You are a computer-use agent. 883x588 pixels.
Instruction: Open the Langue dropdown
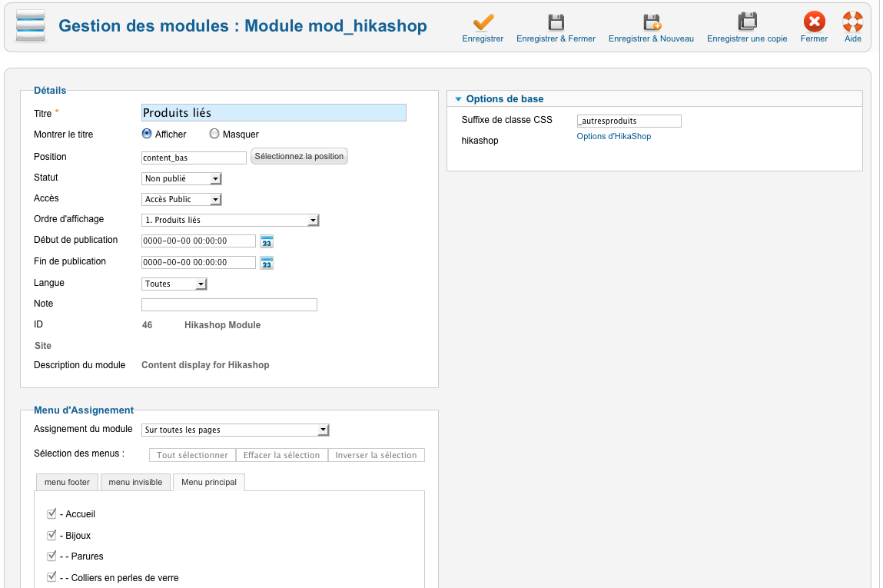(x=174, y=284)
